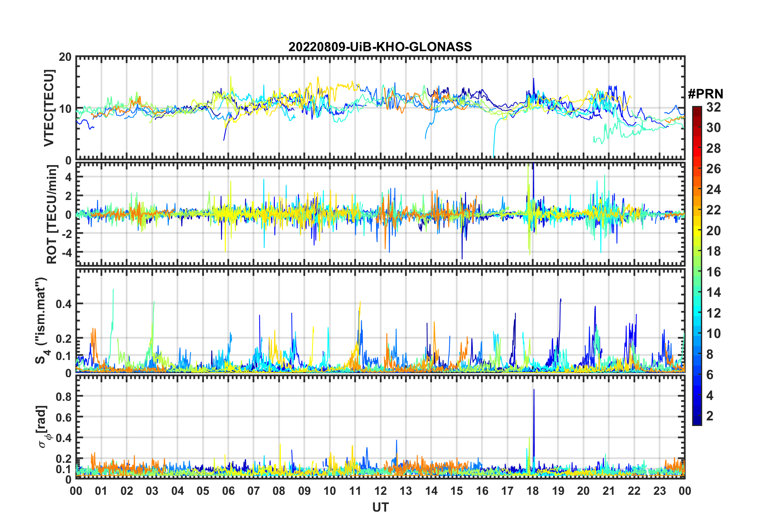761x532 pixels.
Task: Click the 0.4 tick on the S4 axis
Action: click(64, 304)
